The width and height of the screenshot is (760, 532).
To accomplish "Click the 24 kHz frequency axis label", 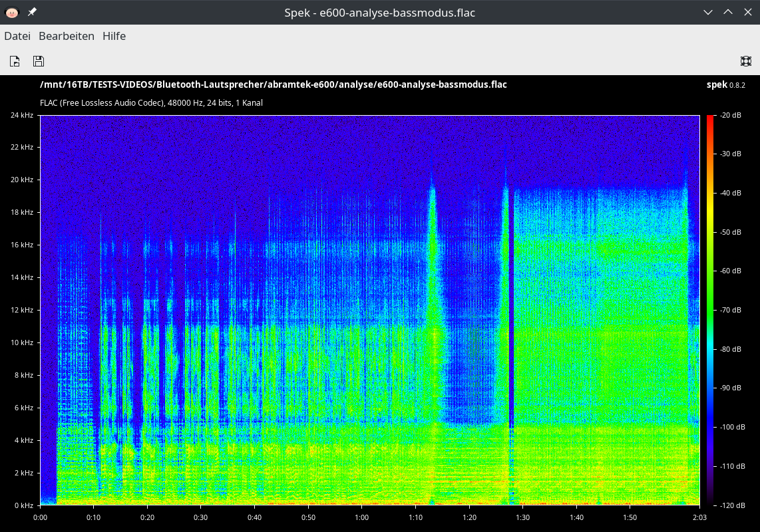I will (x=22, y=115).
